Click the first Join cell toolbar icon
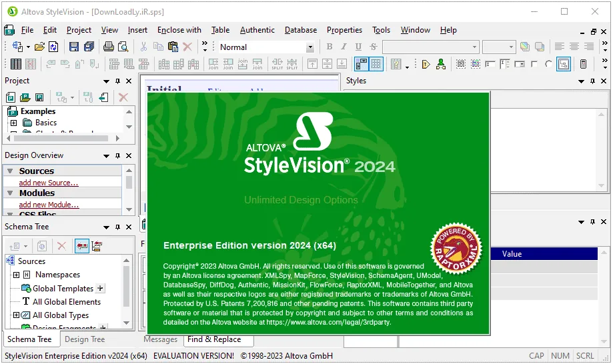The height and width of the screenshot is (364, 613). point(213,64)
